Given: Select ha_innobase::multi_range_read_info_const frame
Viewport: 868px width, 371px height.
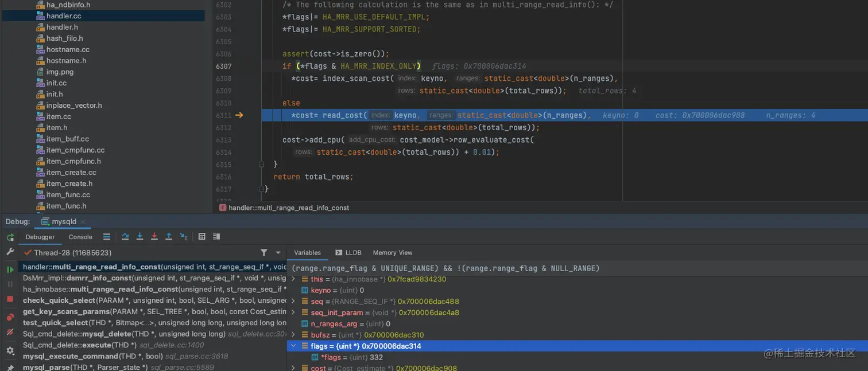Looking at the screenshot, I should click(153, 289).
